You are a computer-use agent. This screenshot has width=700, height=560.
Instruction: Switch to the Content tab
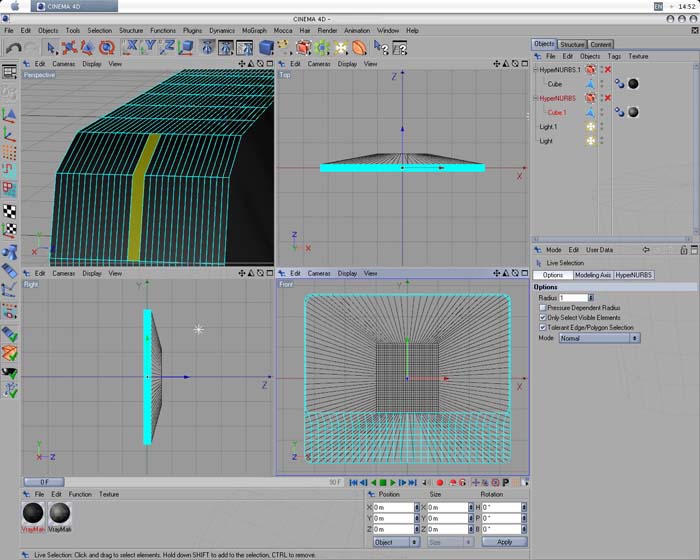(600, 44)
